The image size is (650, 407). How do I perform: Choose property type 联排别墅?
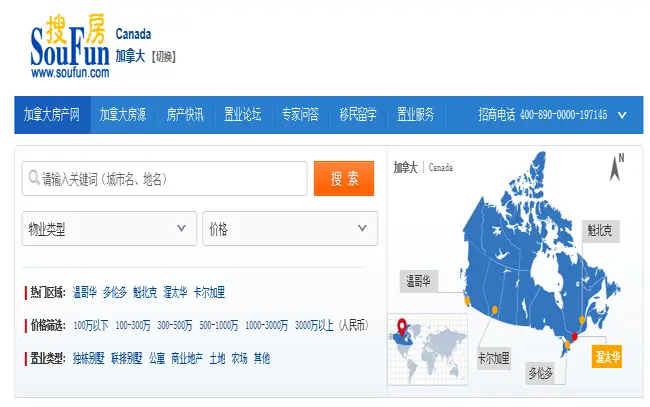pos(127,359)
